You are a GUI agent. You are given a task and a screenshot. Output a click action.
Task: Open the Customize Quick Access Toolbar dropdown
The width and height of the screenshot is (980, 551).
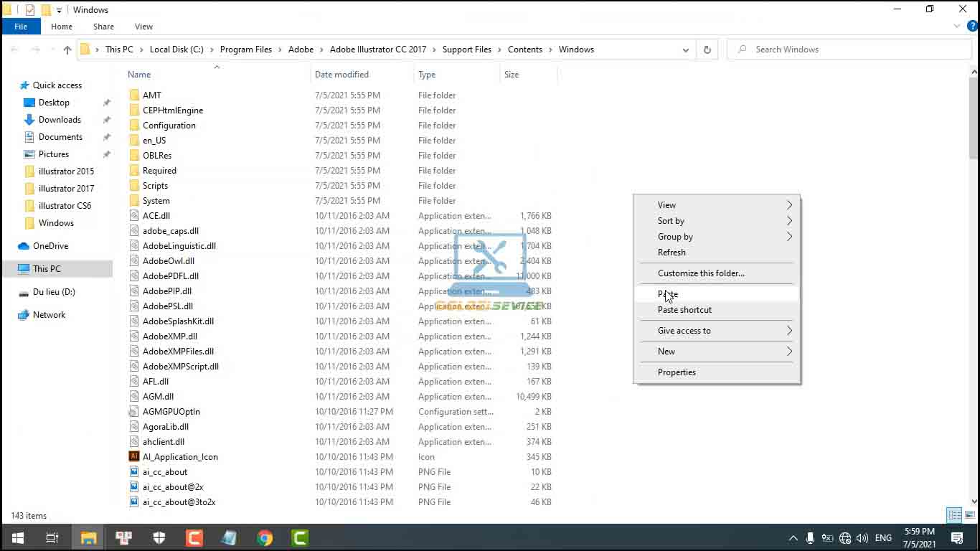(60, 10)
